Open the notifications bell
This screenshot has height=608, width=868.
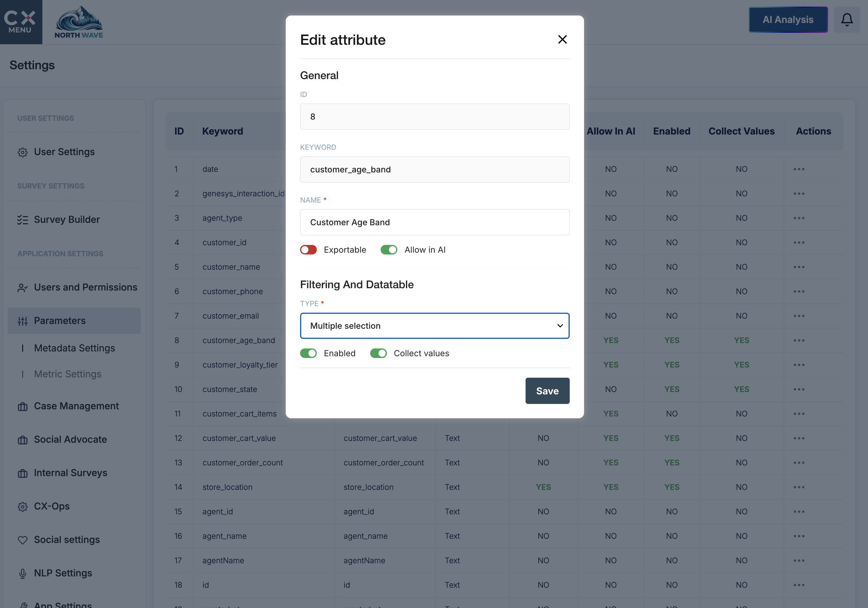point(847,20)
